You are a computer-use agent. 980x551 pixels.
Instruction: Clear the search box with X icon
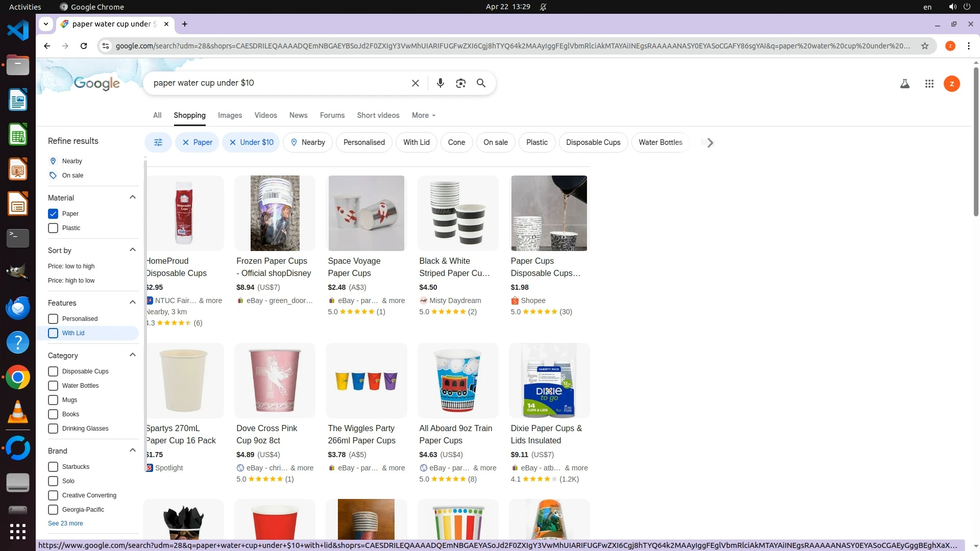tap(415, 83)
